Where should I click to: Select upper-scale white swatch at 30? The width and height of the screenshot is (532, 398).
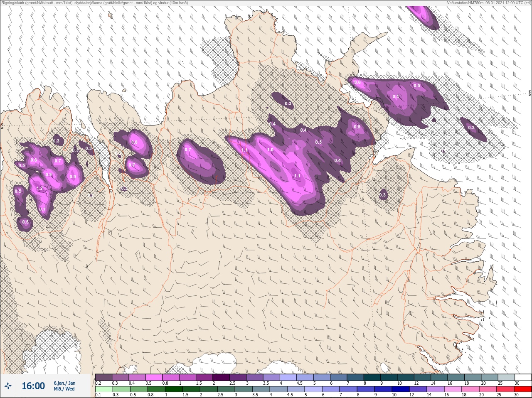click(x=523, y=377)
